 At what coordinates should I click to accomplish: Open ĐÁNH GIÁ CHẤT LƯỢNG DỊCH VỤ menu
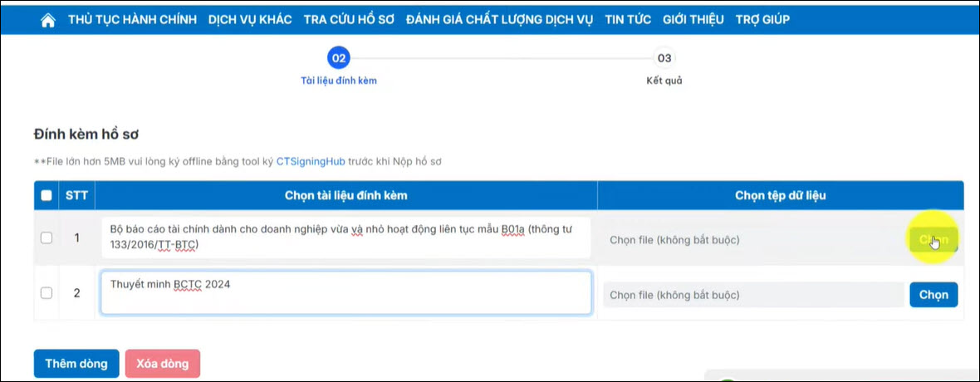tap(499, 19)
